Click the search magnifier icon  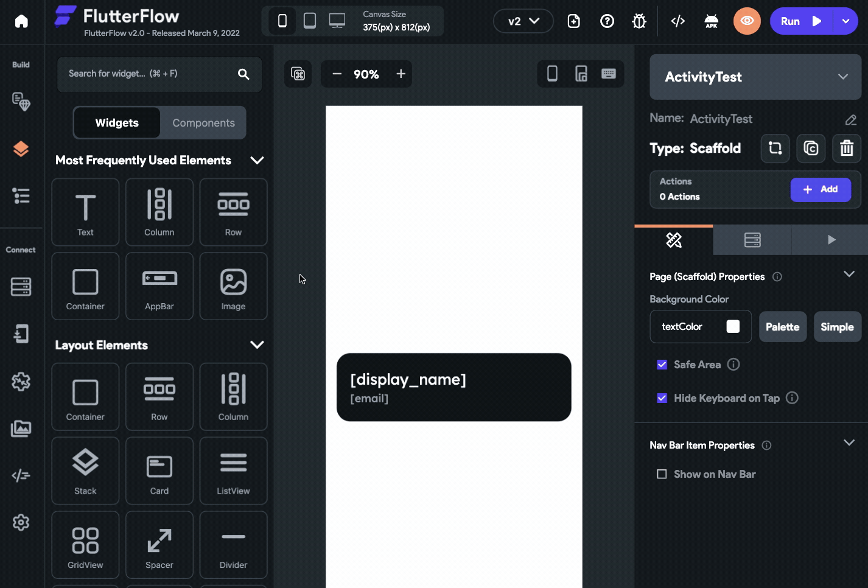[x=243, y=74]
